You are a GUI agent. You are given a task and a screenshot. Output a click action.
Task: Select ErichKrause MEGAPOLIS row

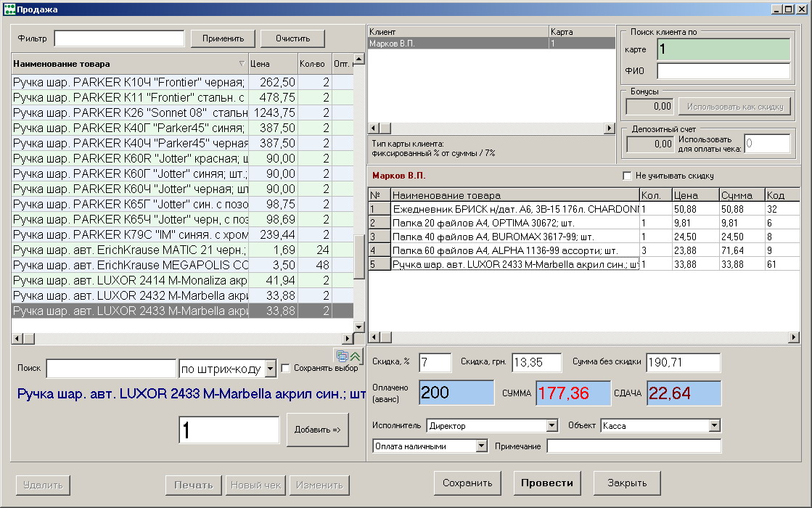click(x=182, y=265)
